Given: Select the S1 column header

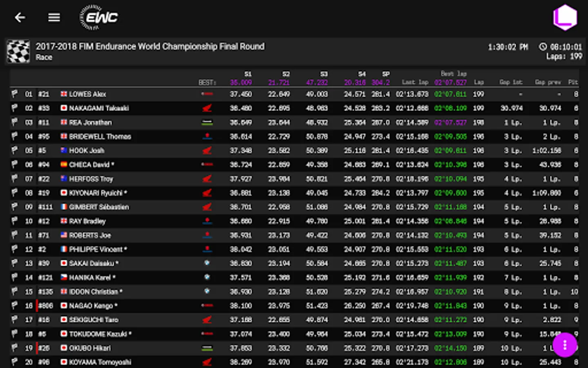Looking at the screenshot, I should tap(248, 74).
